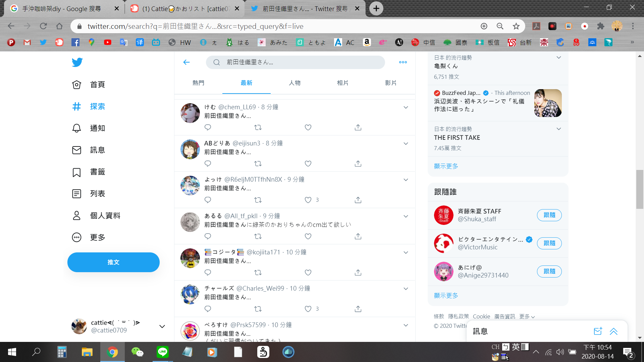
Task: Open More (更多) menu in sidebar
Action: point(89,237)
